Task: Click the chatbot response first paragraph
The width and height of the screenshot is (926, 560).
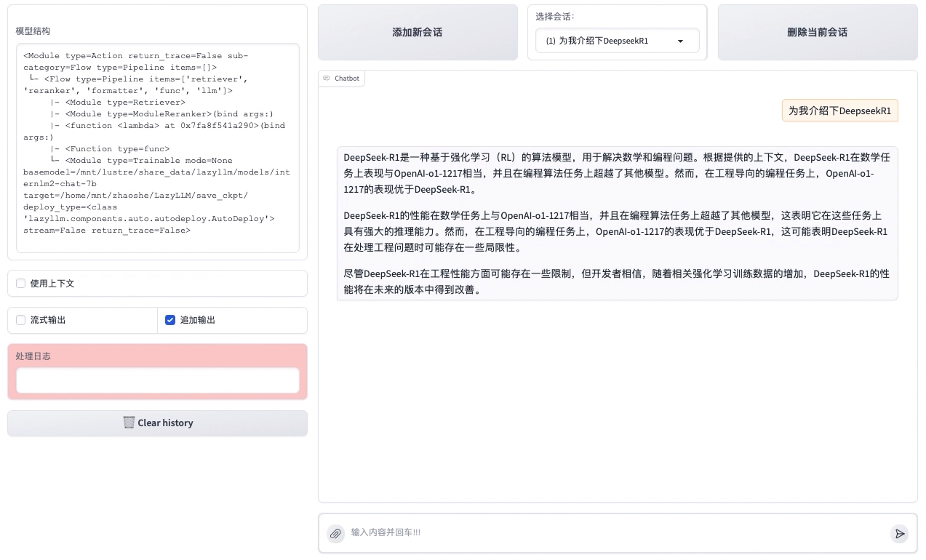Action: 617,173
